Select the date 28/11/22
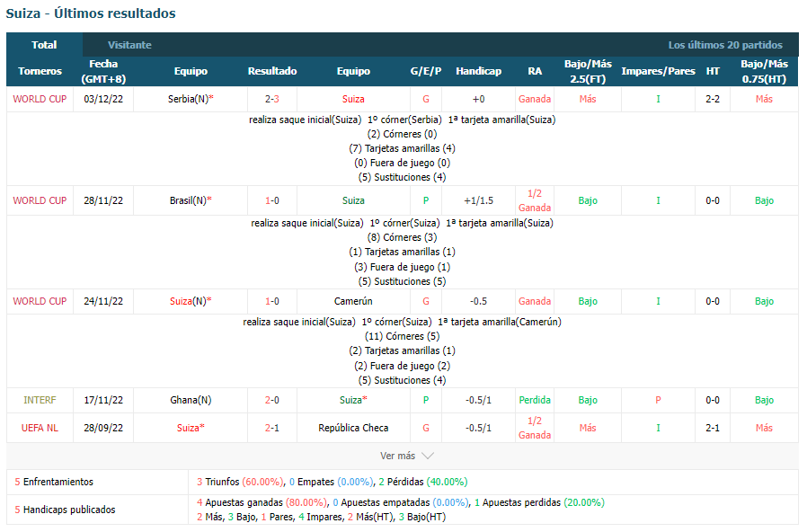 (103, 200)
